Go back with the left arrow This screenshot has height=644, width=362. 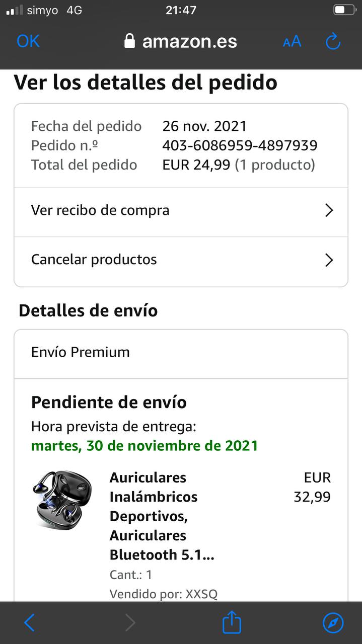[x=29, y=623]
